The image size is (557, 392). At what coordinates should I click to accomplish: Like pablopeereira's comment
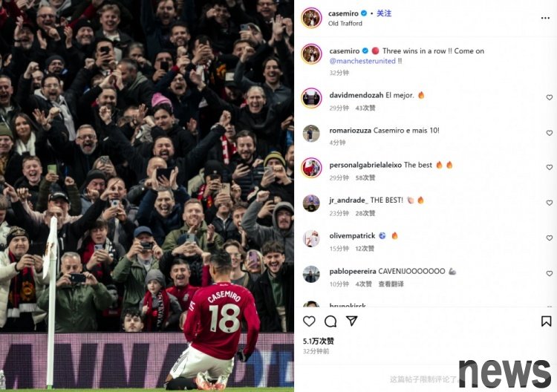click(549, 273)
